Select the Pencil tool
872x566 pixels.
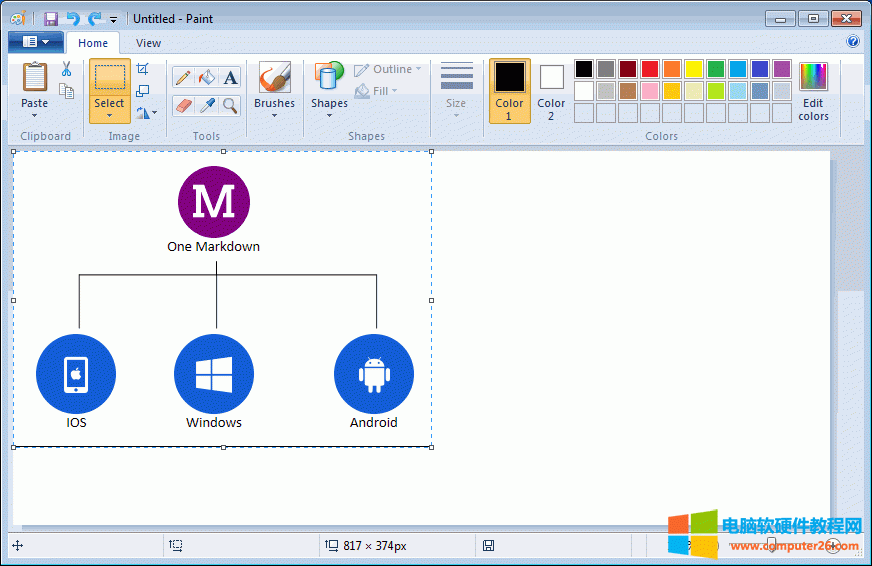(183, 77)
